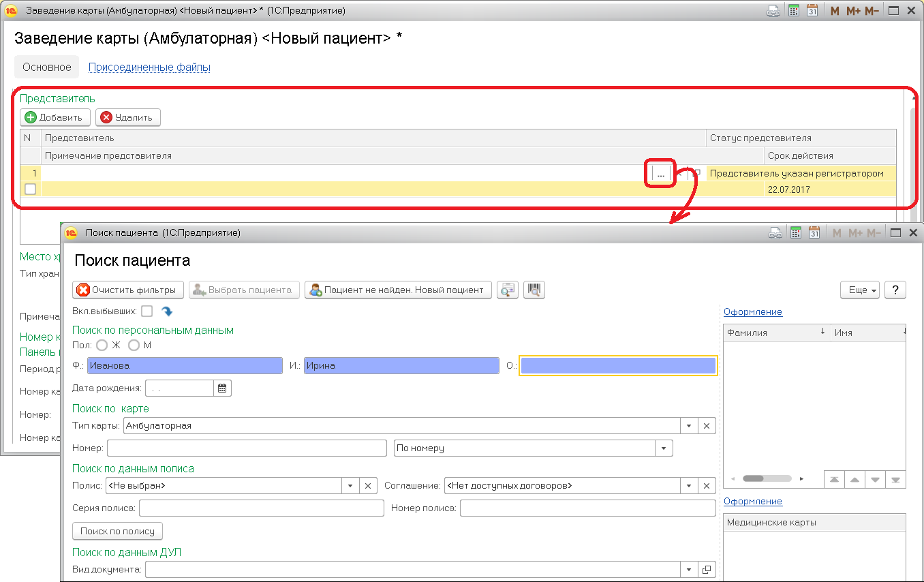Viewport: 924px width, 582px height.
Task: Expand the Соглашение dropdown arrow
Action: 689,486
